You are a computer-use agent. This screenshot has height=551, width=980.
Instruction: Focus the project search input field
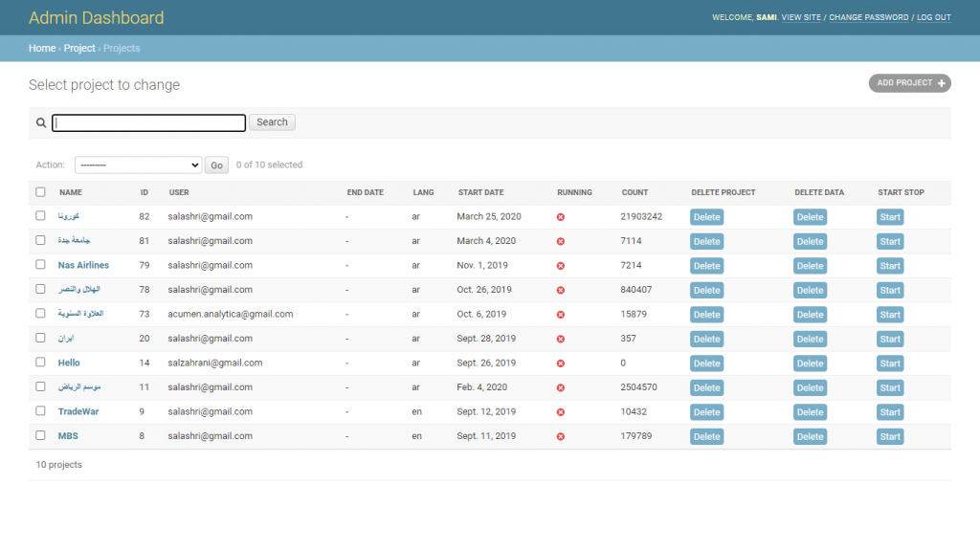148,122
